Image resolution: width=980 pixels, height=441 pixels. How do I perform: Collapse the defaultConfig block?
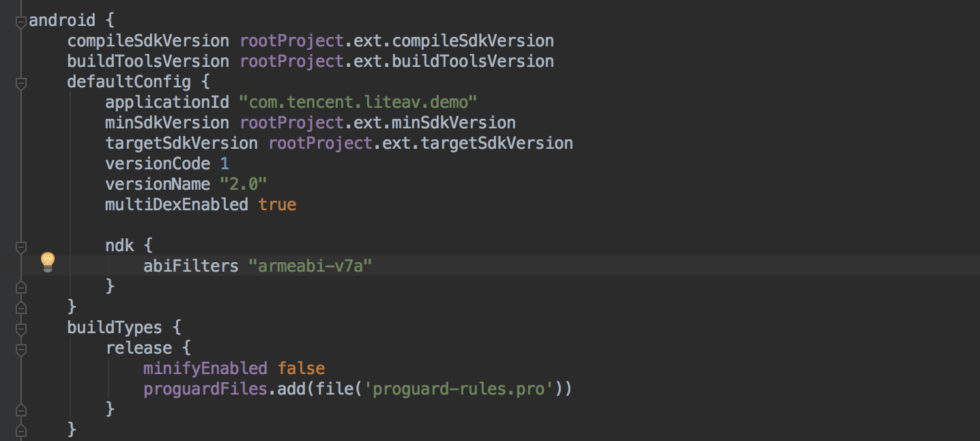click(x=21, y=83)
